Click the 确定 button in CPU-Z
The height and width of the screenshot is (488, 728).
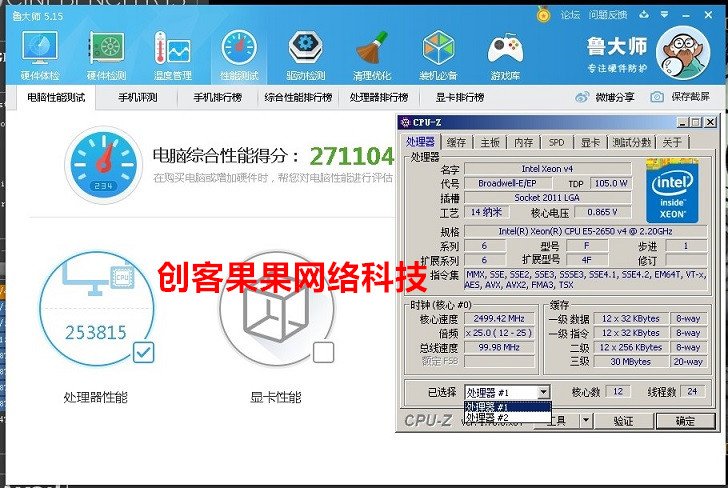(685, 421)
